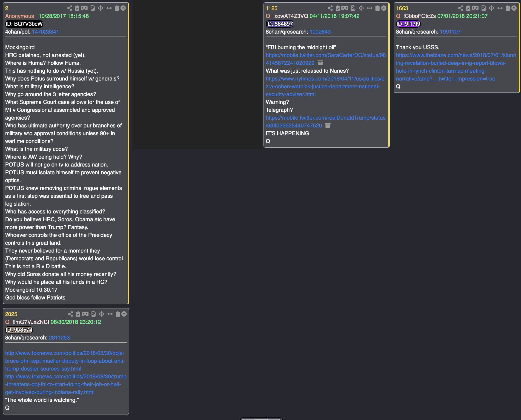Click the VR goggles icon on post 1125
Screen dimensions: 521x420
pyautogui.click(x=345, y=8)
